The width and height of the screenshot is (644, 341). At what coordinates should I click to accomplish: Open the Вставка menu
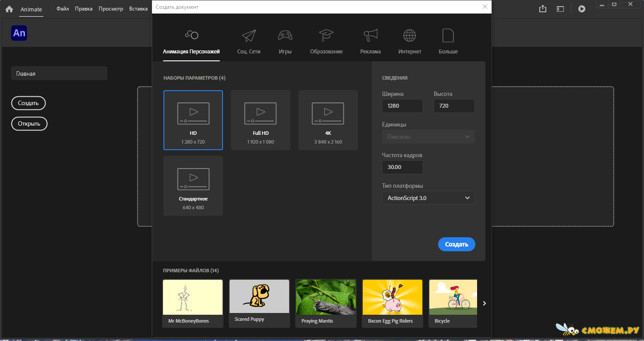pos(138,9)
